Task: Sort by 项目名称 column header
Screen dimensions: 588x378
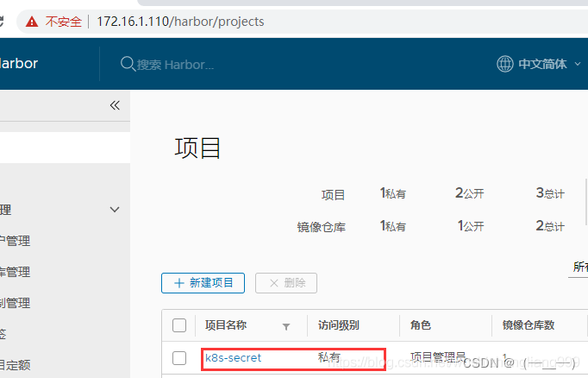Action: click(x=226, y=325)
